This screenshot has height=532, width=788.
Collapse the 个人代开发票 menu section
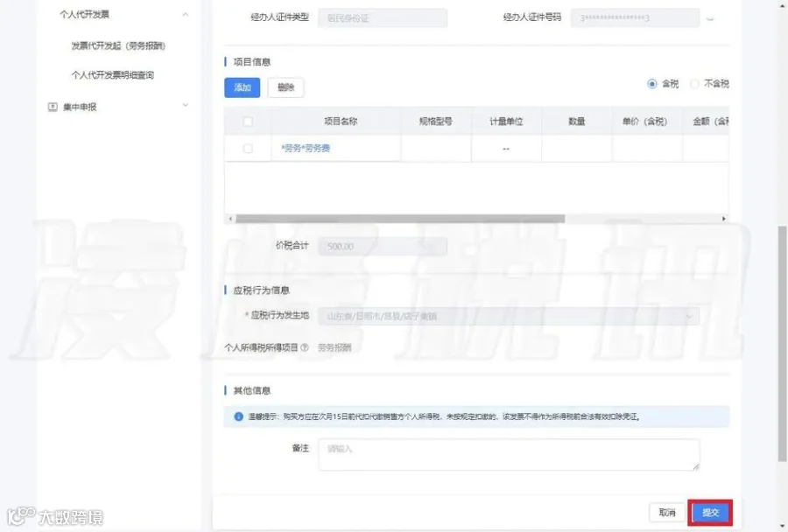186,15
